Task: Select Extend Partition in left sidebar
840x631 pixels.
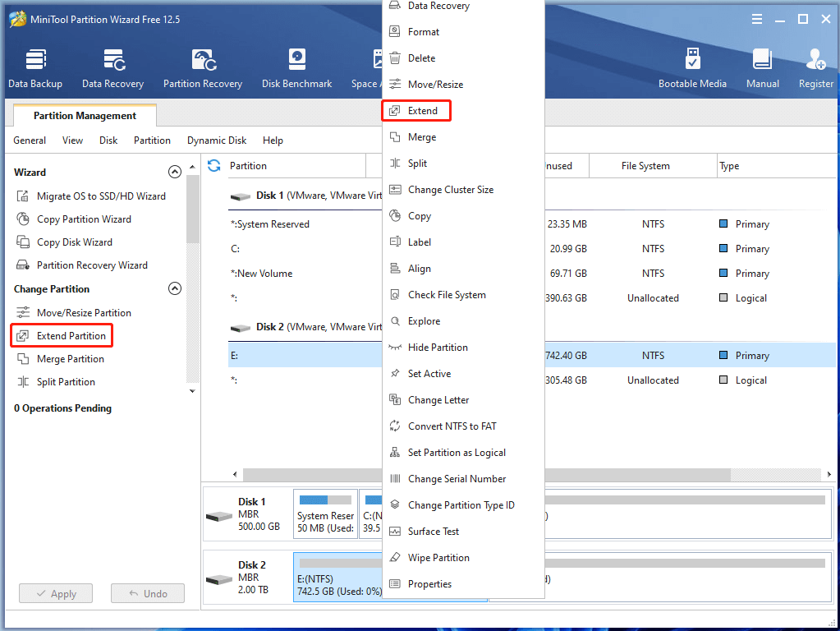Action: pyautogui.click(x=71, y=336)
